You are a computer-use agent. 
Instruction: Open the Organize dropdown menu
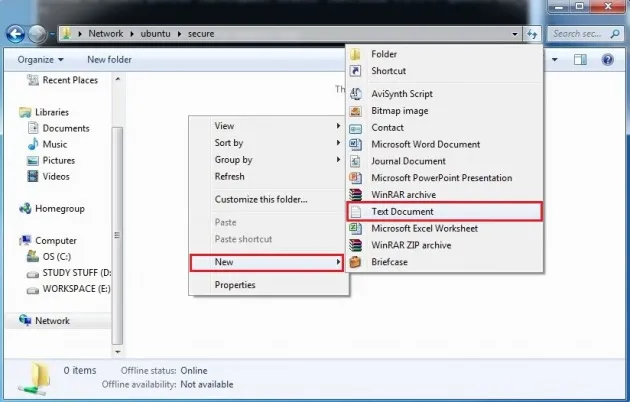(x=41, y=60)
